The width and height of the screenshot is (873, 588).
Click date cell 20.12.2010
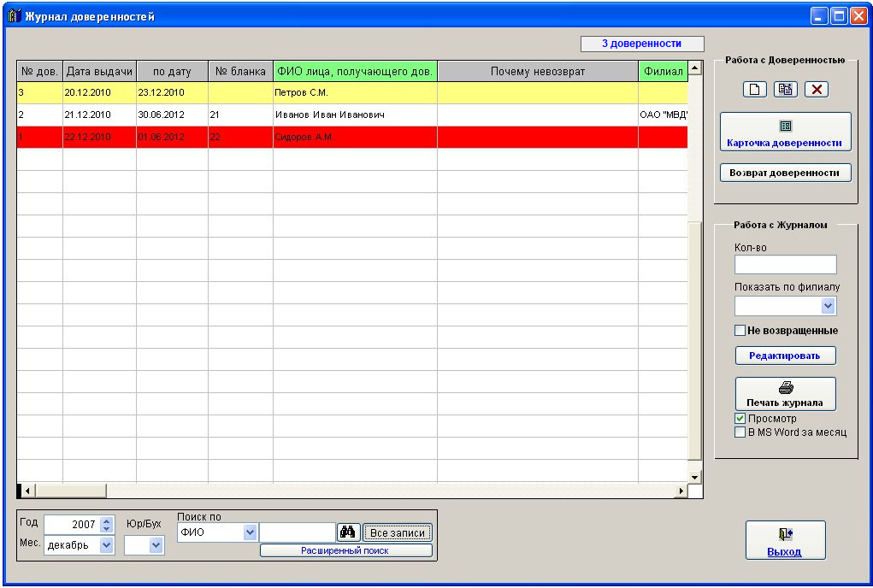point(100,93)
